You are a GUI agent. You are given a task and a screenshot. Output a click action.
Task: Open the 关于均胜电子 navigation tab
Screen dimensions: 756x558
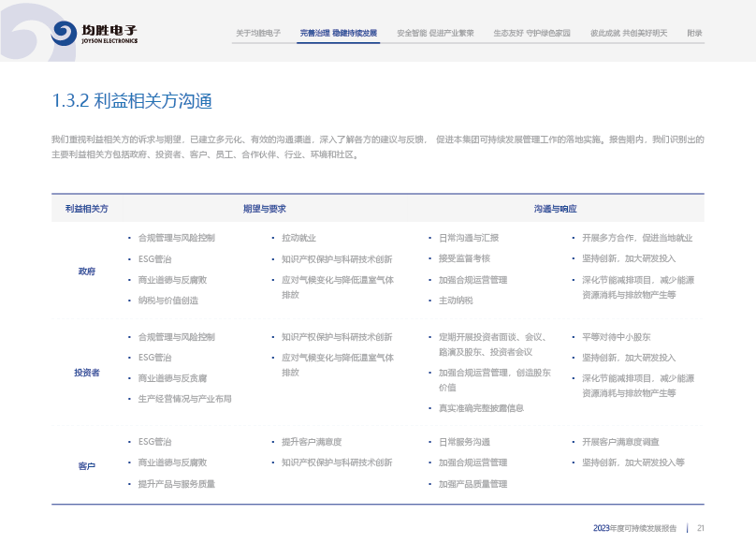(x=258, y=33)
